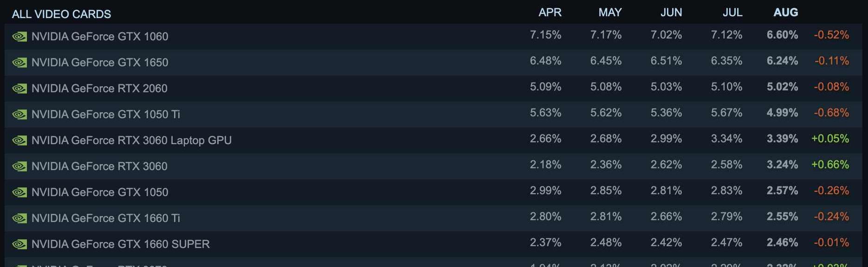The image size is (868, 267).
Task: Click the 6.24% August value for GTX 1650
Action: [782, 61]
